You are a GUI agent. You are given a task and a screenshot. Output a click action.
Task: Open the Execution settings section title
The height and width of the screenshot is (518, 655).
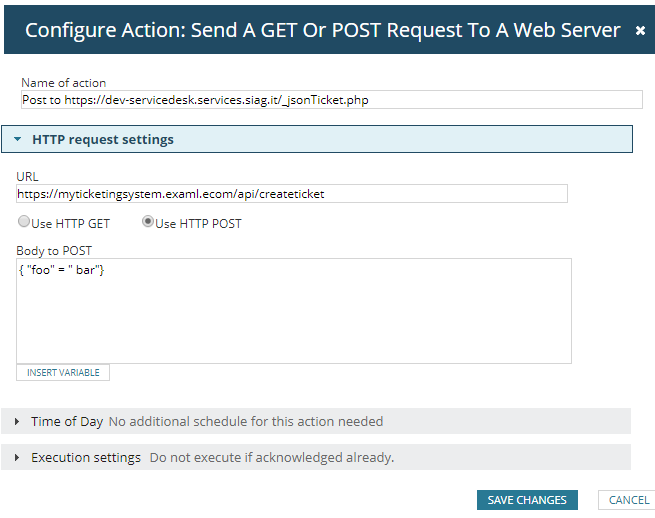86,458
